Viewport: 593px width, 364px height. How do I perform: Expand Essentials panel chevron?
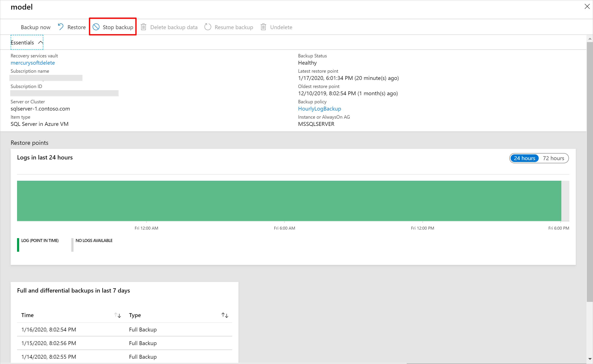40,42
